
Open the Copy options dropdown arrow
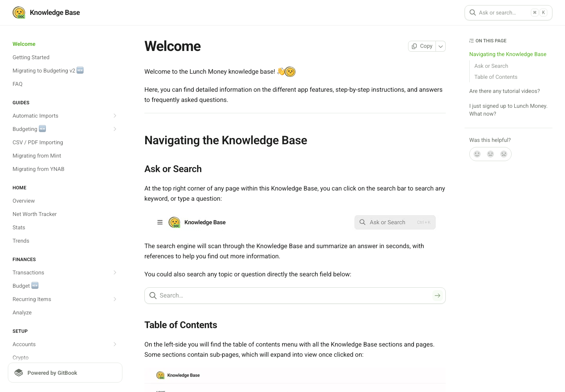[441, 46]
